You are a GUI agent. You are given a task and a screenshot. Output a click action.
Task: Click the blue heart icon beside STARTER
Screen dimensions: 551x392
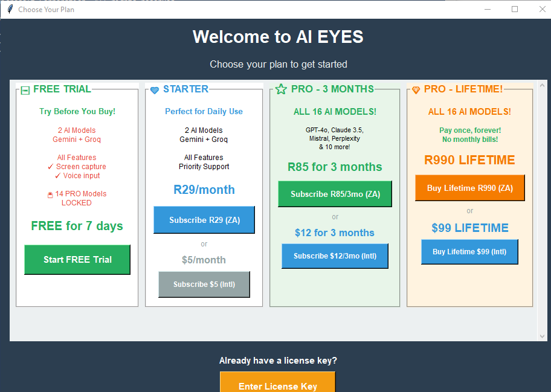(155, 89)
